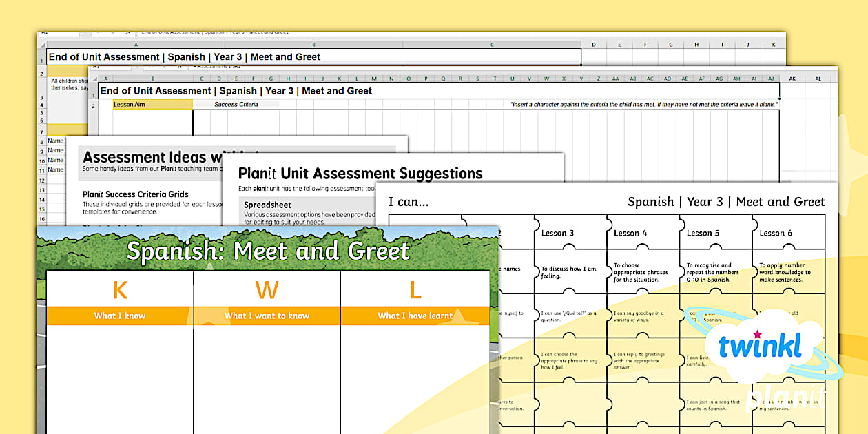The width and height of the screenshot is (868, 434).
Task: Select row header 2 on the spreadsheet
Action: tap(94, 104)
